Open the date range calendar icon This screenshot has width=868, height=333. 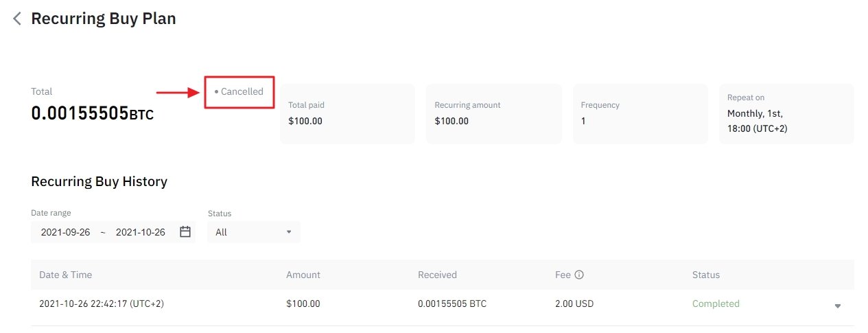(185, 232)
